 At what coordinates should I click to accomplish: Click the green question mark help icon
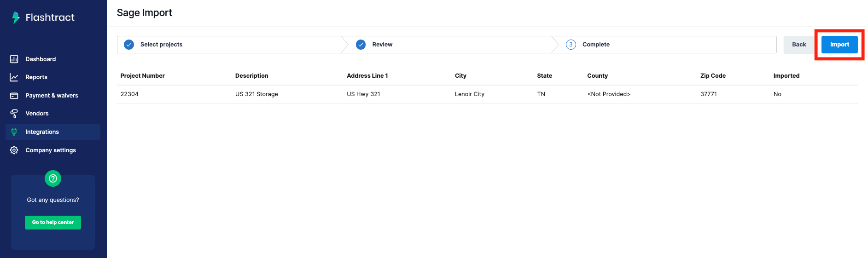[x=53, y=178]
